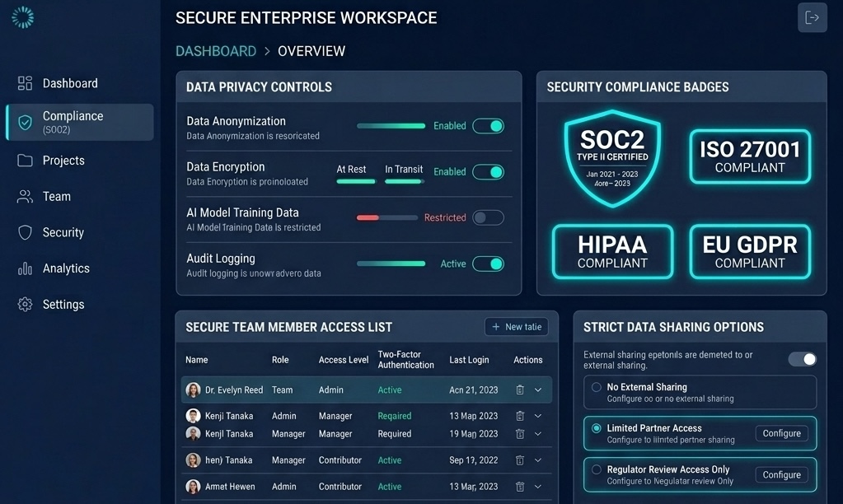Viewport: 843px width, 504px height.
Task: Open the Team sidebar section
Action: [80, 196]
